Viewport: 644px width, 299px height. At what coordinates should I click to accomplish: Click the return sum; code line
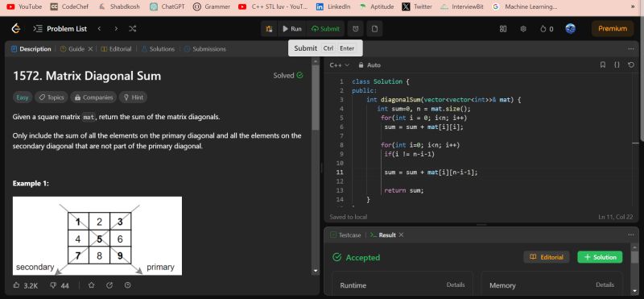(404, 190)
